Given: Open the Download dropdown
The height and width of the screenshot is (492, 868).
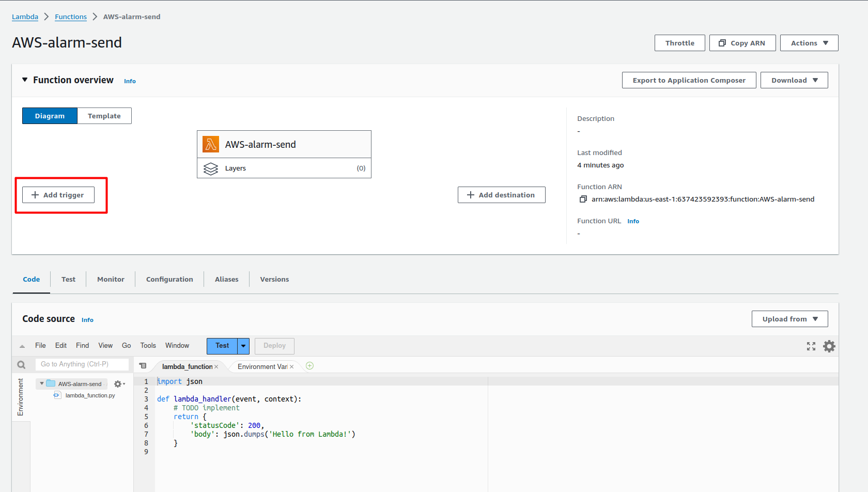Looking at the screenshot, I should (794, 80).
